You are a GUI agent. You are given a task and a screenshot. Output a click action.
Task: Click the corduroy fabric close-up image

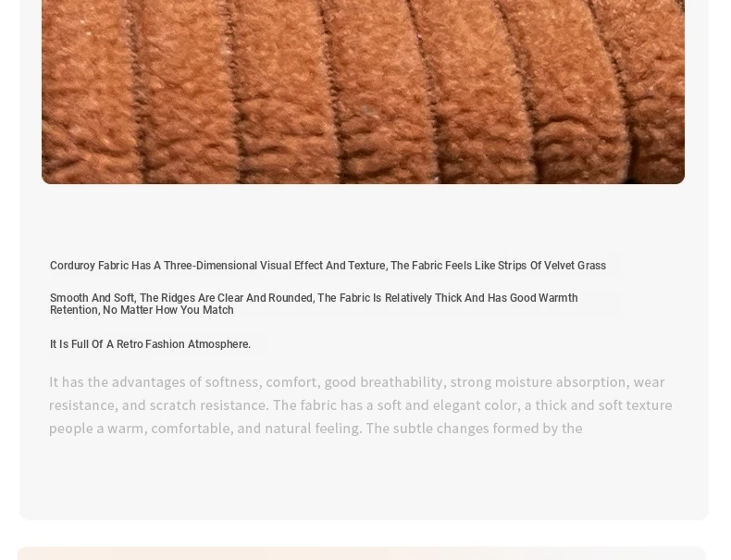(x=363, y=92)
